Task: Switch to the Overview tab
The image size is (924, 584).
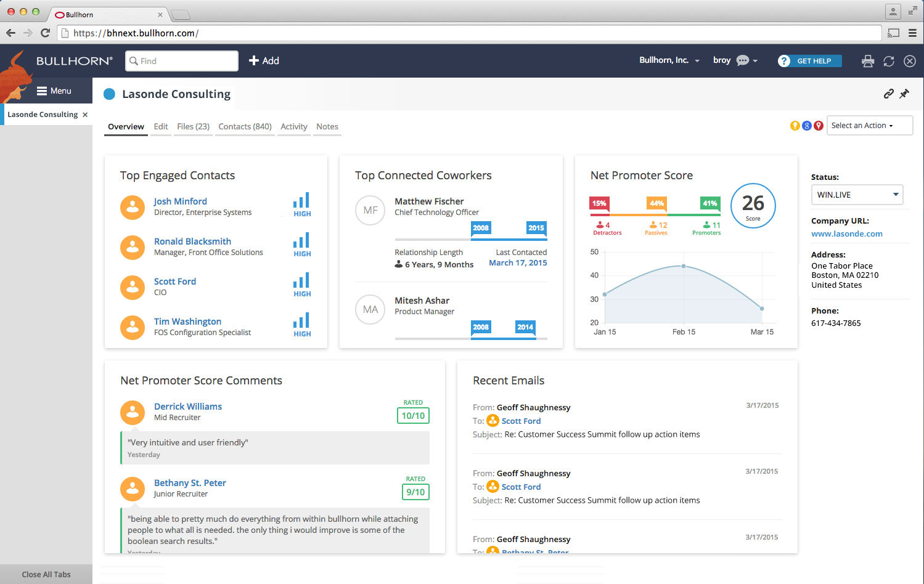Action: point(126,126)
